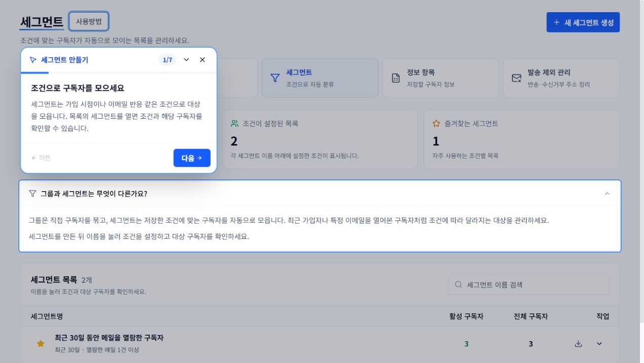Image resolution: width=644 pixels, height=363 pixels.
Task: Open the 정보 항목 tab
Action: click(440, 78)
